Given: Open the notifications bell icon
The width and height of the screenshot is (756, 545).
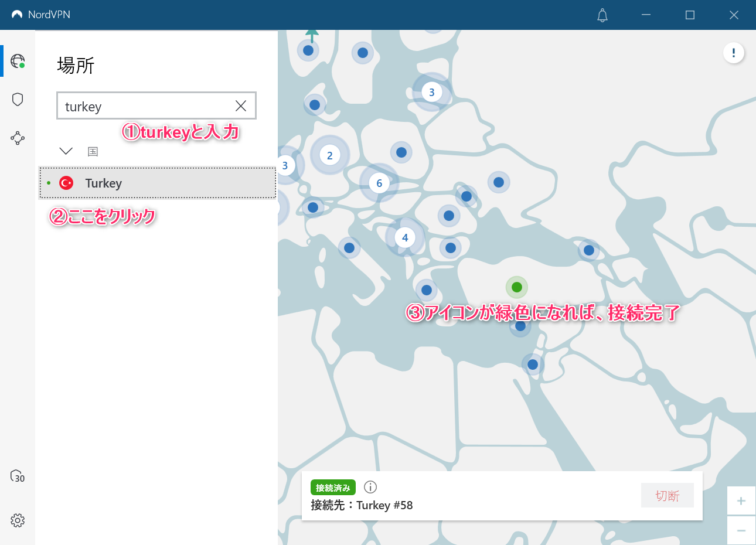Looking at the screenshot, I should [602, 15].
